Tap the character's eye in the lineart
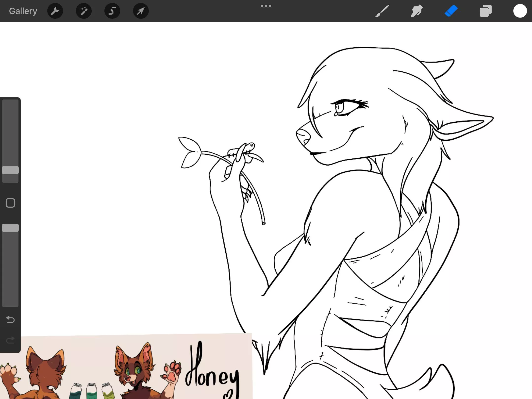532x399 pixels. coord(339,108)
